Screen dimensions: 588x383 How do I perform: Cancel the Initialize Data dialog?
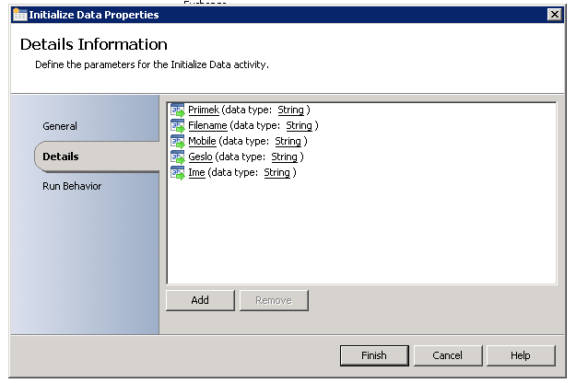447,355
